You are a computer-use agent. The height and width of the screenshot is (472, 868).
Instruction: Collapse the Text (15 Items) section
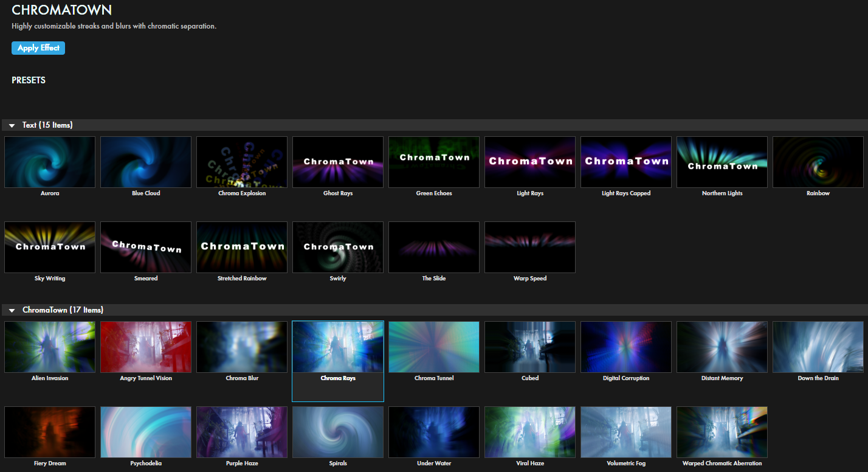(12, 125)
